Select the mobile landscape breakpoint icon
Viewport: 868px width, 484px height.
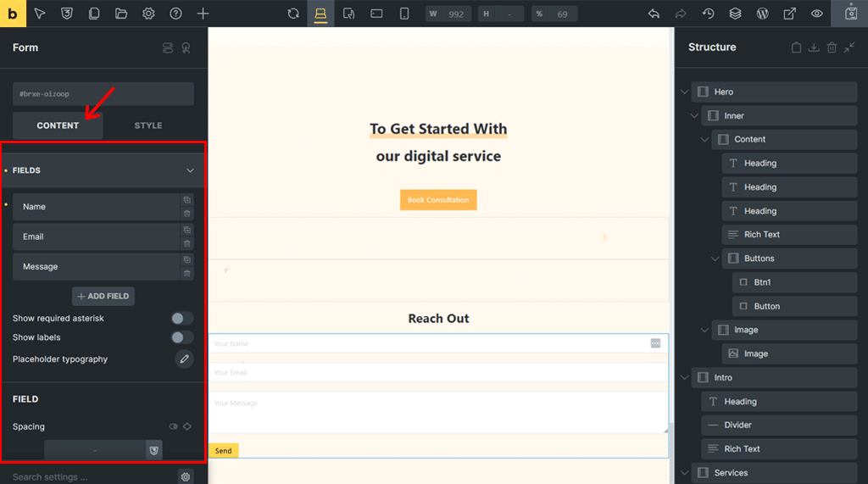(376, 14)
